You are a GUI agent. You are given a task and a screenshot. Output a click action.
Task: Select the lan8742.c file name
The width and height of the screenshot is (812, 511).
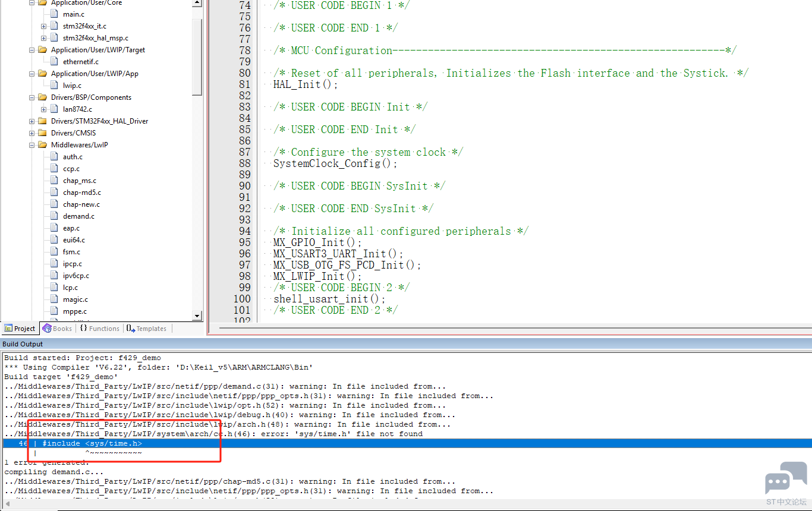click(77, 109)
